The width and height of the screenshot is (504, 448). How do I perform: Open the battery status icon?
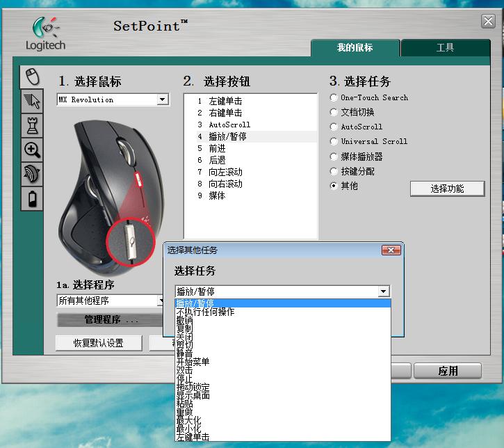click(32, 199)
